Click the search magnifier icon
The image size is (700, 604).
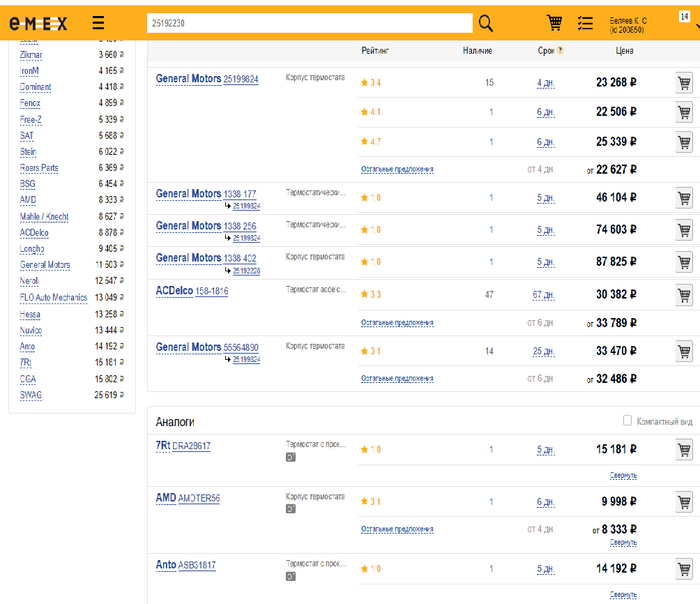click(x=486, y=23)
